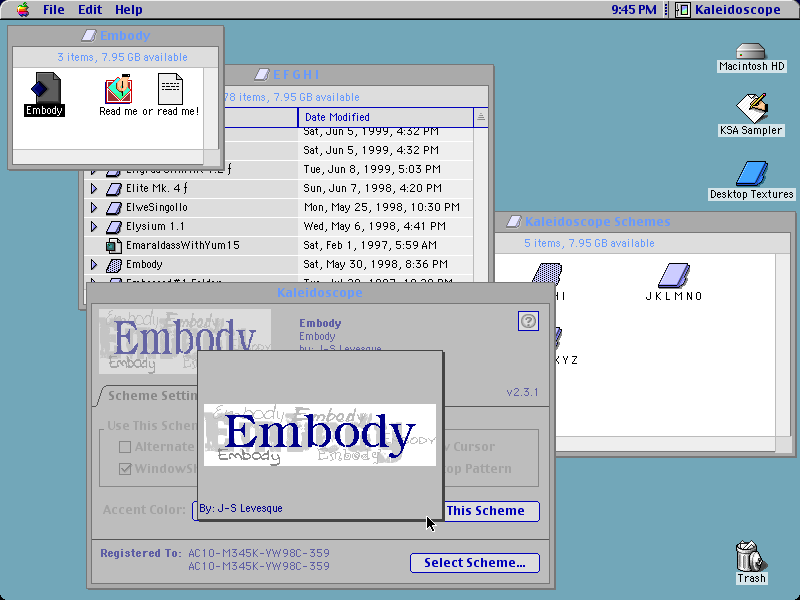Image resolution: width=800 pixels, height=600 pixels.
Task: Click the Elite Mk. 4 folder icon
Action: [114, 189]
